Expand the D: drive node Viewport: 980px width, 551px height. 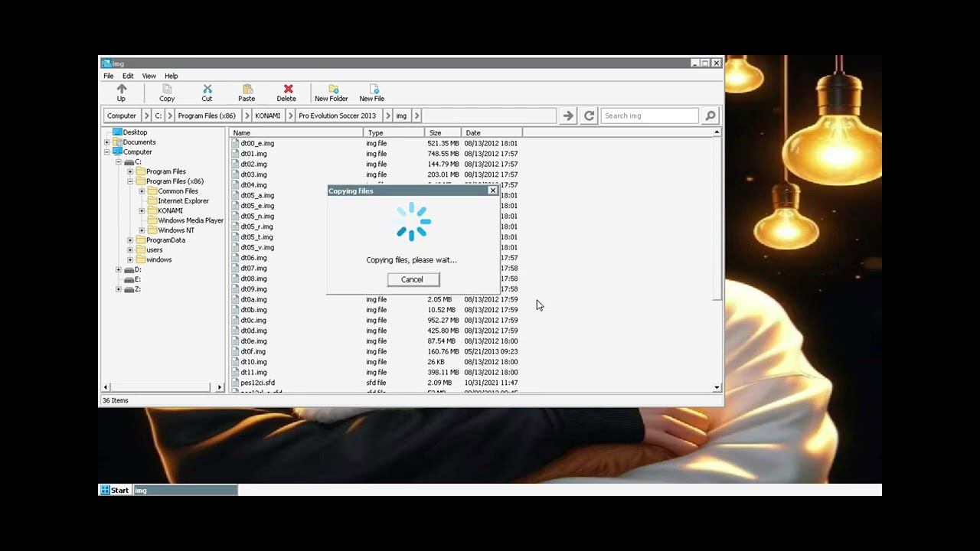point(119,269)
